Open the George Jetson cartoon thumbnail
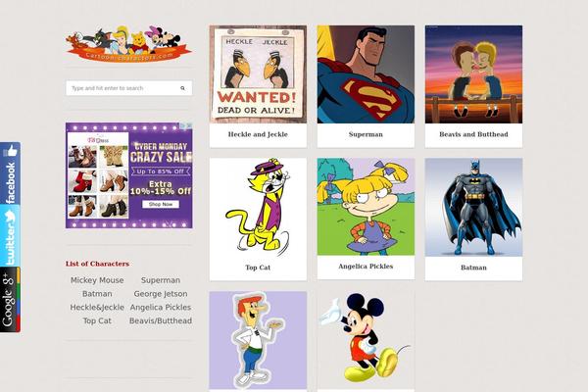Image resolution: width=588 pixels, height=392 pixels. coord(258,340)
